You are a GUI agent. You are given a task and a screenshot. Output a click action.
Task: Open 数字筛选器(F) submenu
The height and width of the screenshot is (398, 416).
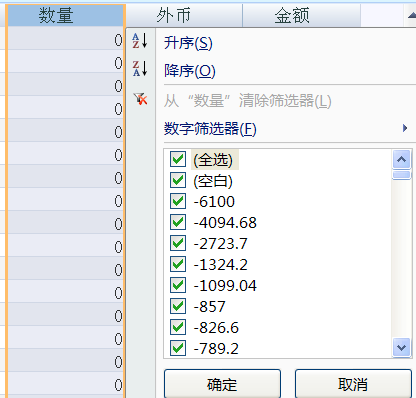(210, 128)
